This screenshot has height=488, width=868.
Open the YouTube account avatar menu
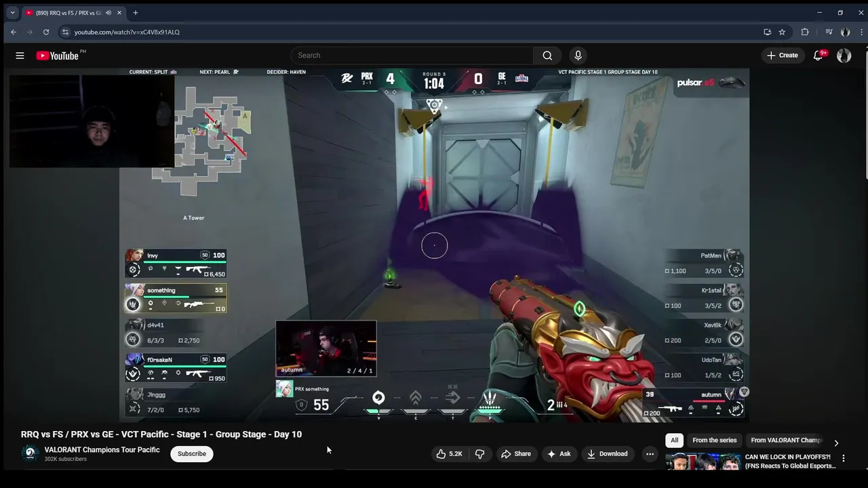[x=844, y=56]
